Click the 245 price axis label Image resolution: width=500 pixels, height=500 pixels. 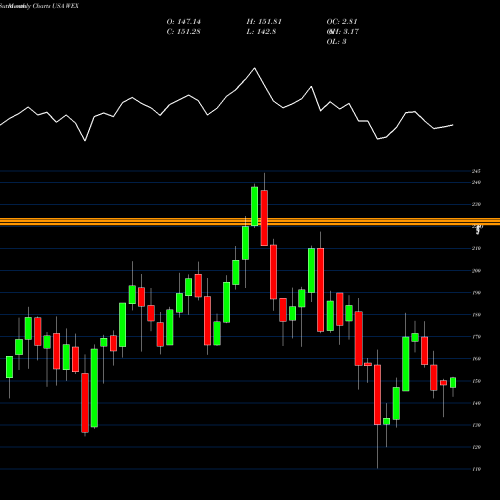click(x=476, y=171)
